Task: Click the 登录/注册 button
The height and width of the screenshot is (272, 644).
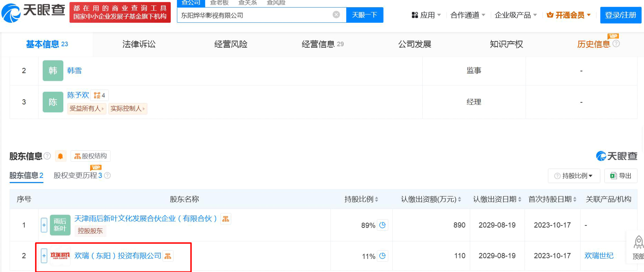Action: [620, 15]
